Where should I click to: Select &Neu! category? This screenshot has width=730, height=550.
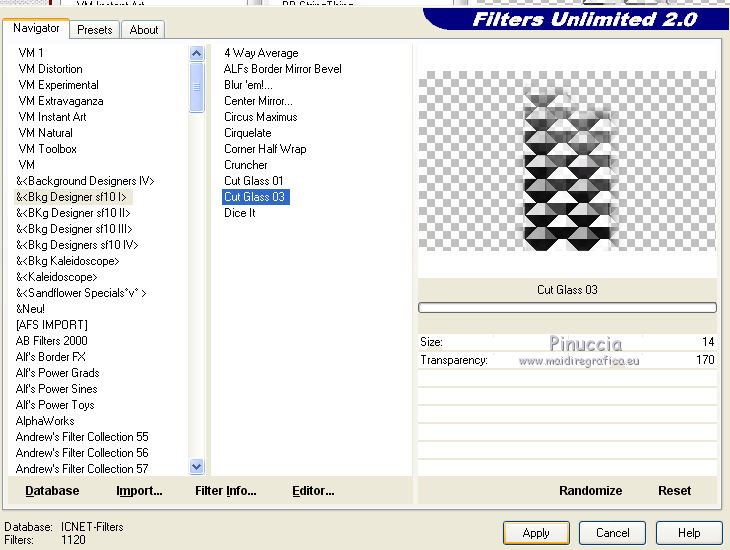[30, 309]
